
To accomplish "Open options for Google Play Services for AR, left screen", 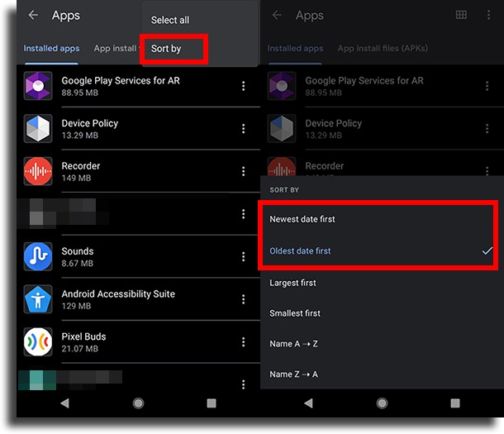I will 243,86.
